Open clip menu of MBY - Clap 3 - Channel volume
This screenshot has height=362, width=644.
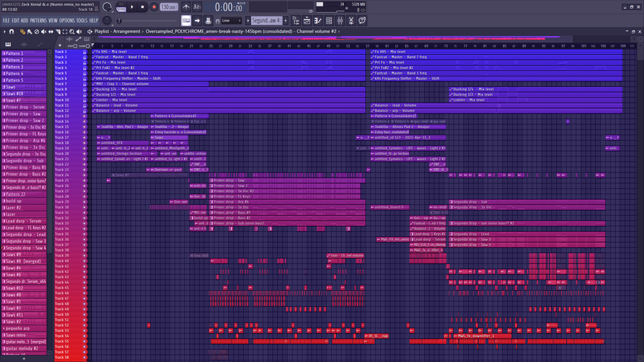pos(94,84)
